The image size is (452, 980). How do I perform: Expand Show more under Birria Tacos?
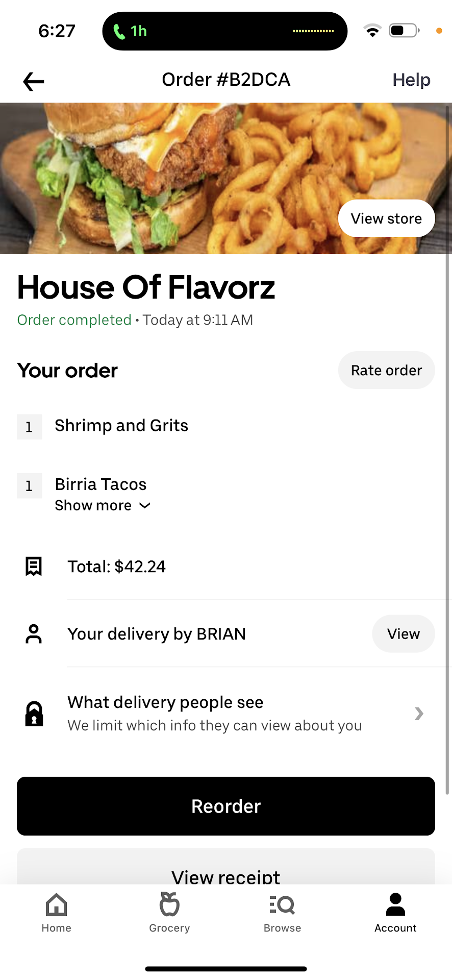(x=103, y=505)
